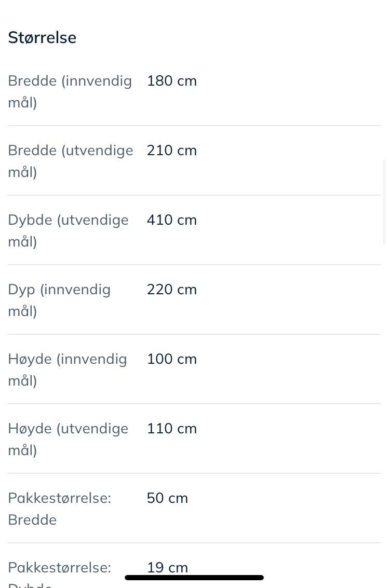Viewport: 389px width, 588px height.
Task: Click the 220 cm inner depth value
Action: pos(172,290)
